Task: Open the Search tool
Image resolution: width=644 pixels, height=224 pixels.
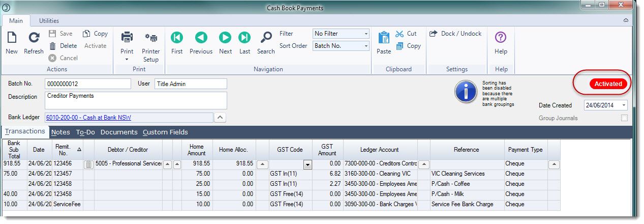Action: 266,42
